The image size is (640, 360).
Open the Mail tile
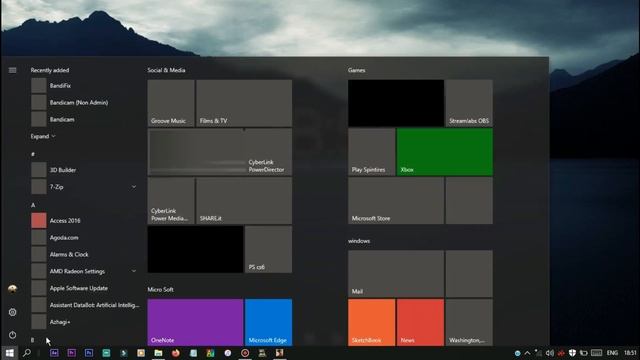(396, 273)
